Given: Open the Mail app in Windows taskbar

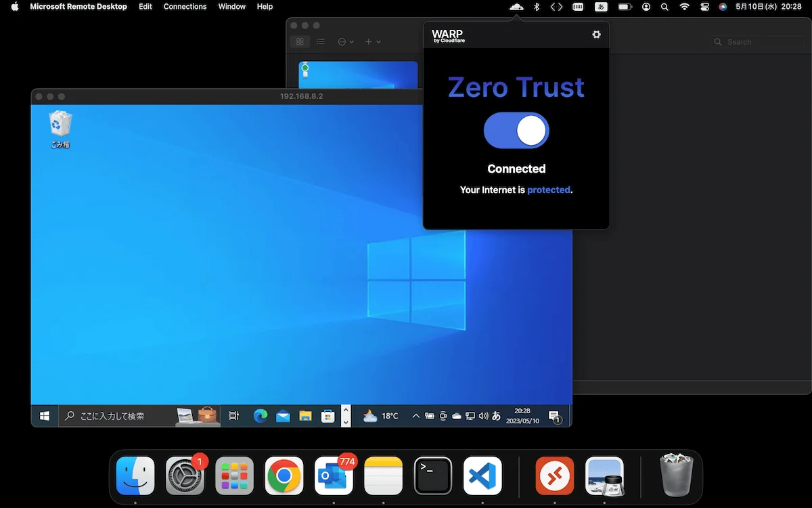Looking at the screenshot, I should pyautogui.click(x=283, y=416).
